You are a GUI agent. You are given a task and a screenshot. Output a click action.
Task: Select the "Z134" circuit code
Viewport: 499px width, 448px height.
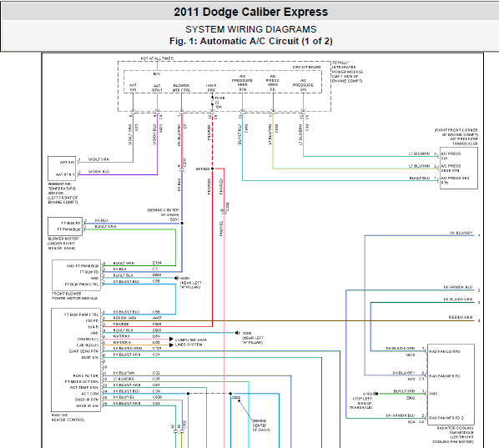(157, 263)
